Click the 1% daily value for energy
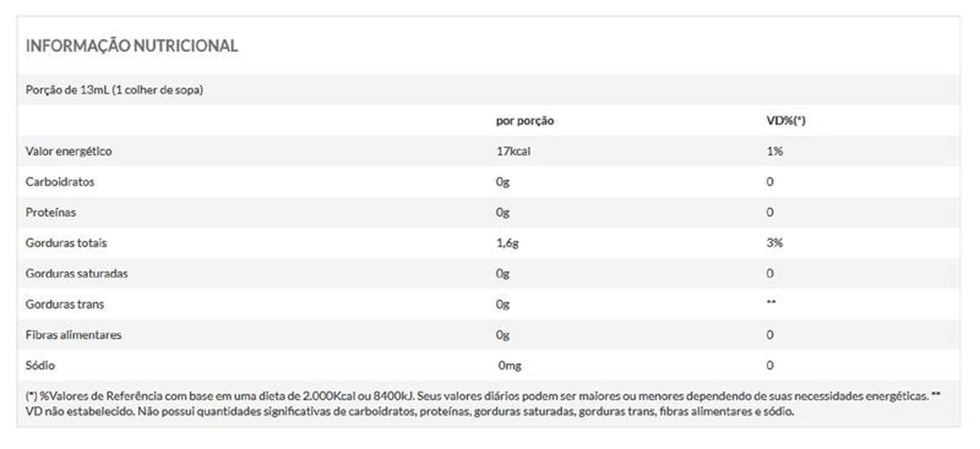Image resolution: width=980 pixels, height=449 pixels. (x=774, y=151)
